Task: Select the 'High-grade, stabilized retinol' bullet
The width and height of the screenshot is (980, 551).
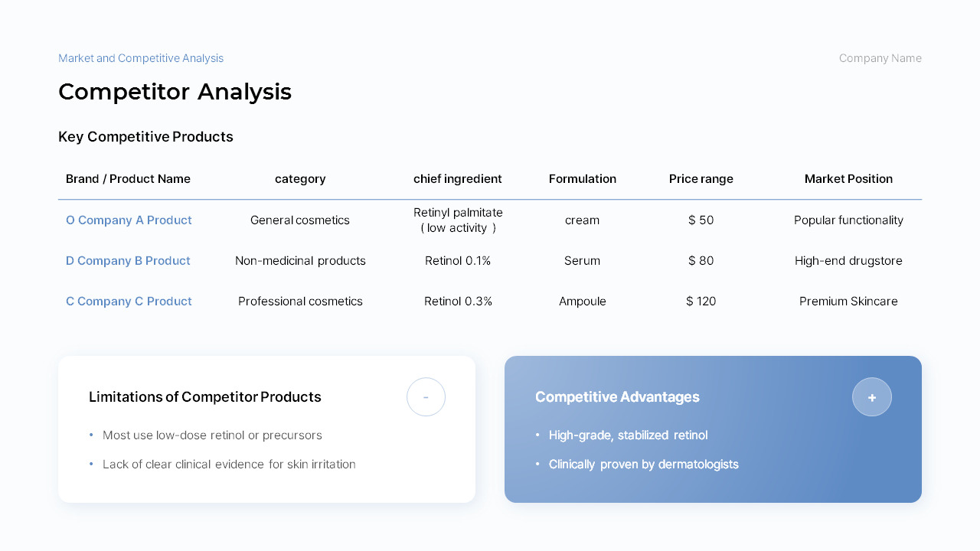Action: pos(628,435)
